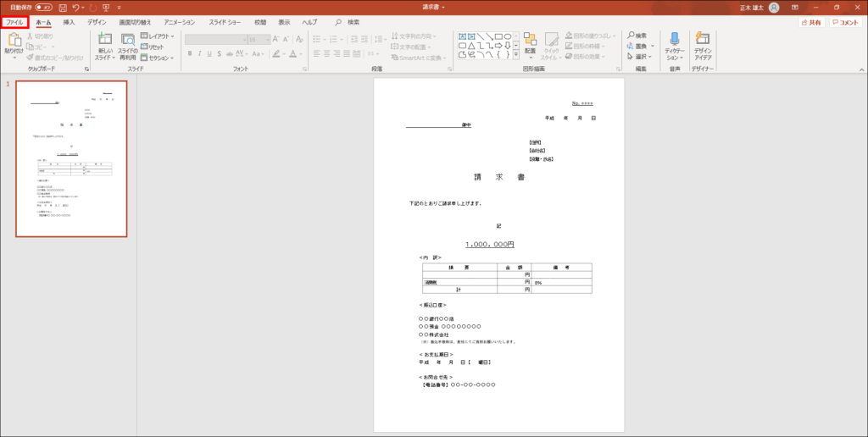Open the 表示 (View) tab
Screen dimensions: 868x437
point(284,23)
